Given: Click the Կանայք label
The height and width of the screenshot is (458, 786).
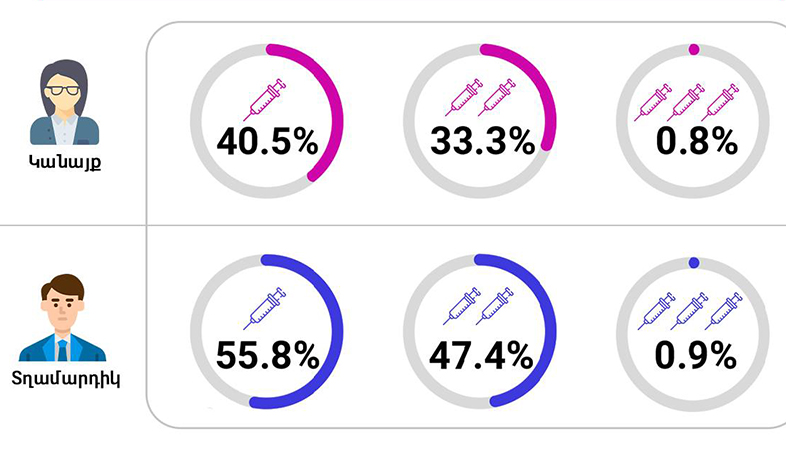Looking at the screenshot, I should pos(64,161).
